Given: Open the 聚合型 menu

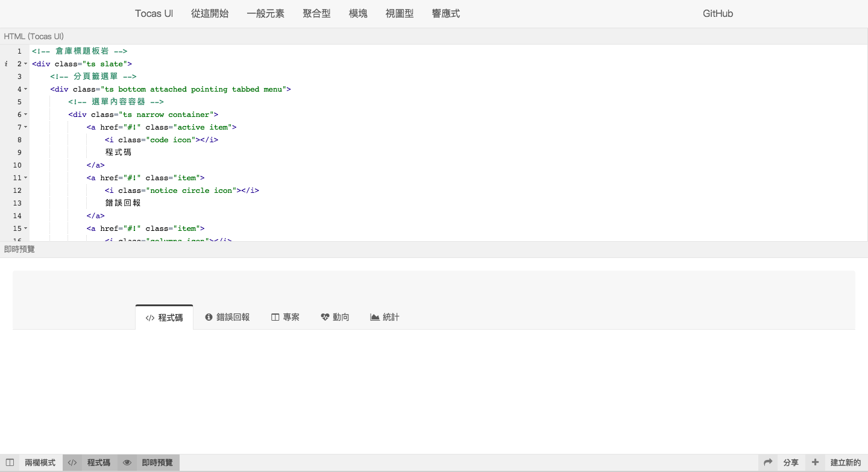Looking at the screenshot, I should (x=316, y=13).
